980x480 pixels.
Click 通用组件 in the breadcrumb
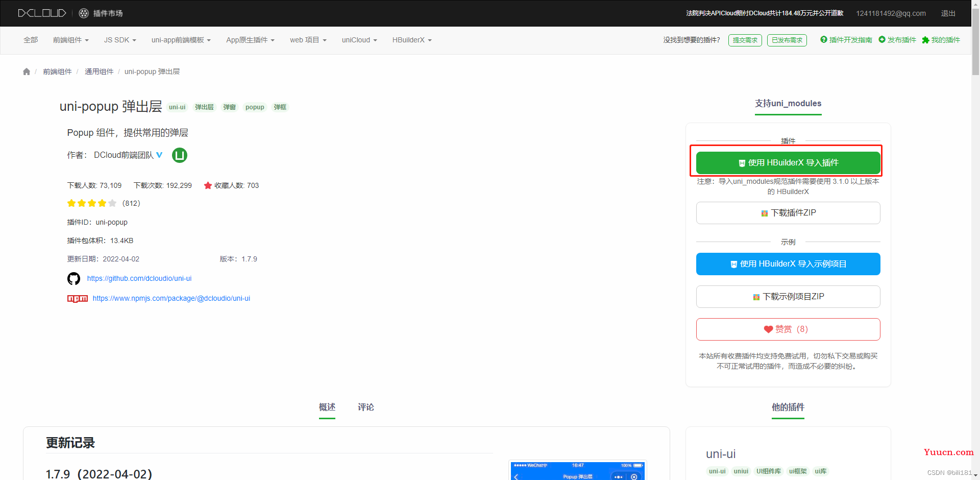[99, 71]
